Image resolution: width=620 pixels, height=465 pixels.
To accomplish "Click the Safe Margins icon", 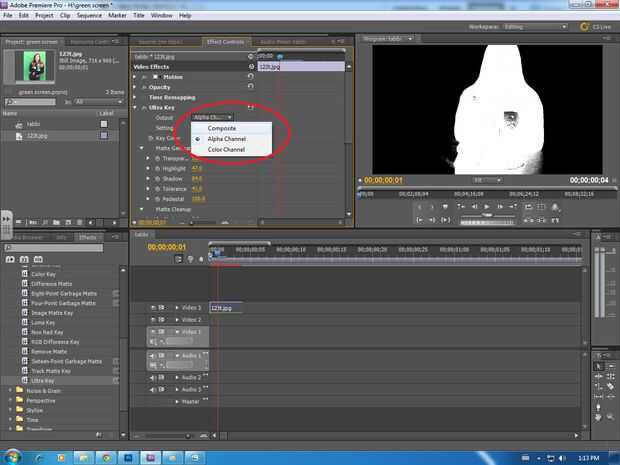I will coord(541,206).
